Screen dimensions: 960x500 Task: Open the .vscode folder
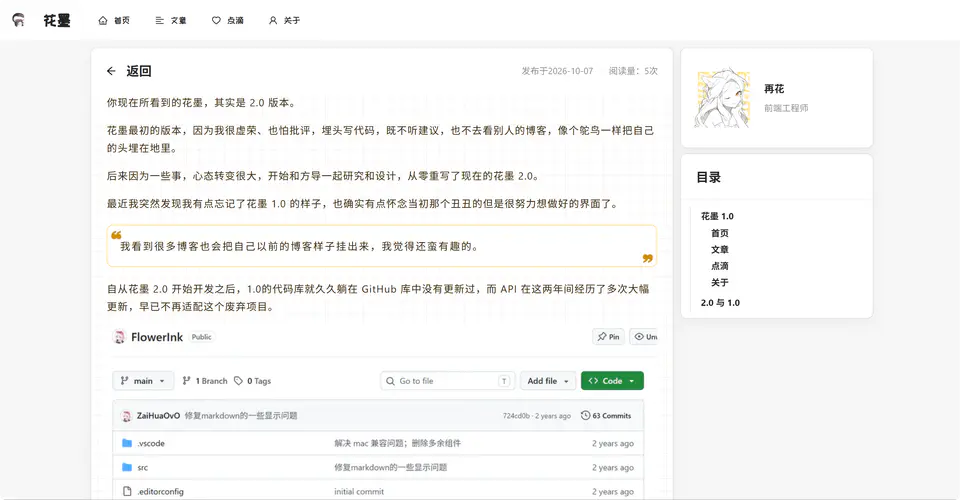click(151, 443)
